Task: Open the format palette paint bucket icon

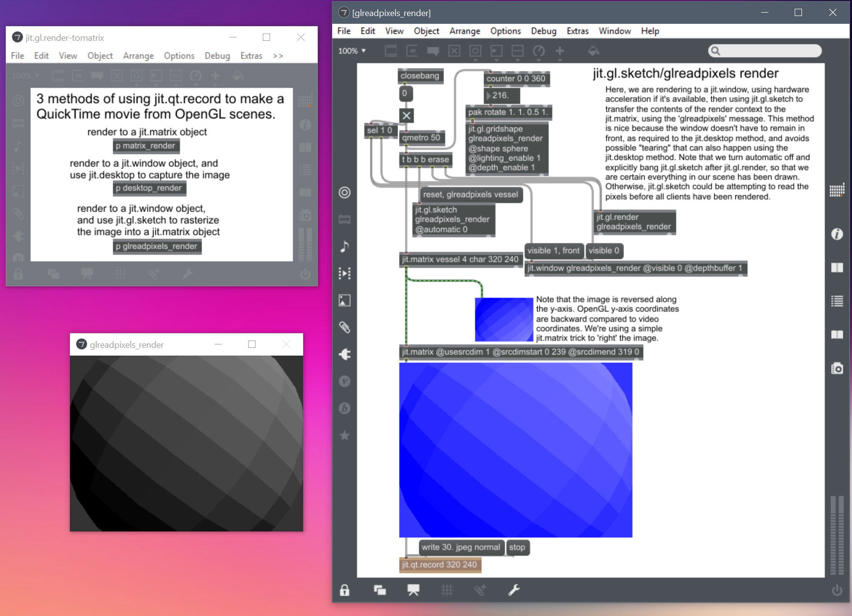Action: point(594,51)
